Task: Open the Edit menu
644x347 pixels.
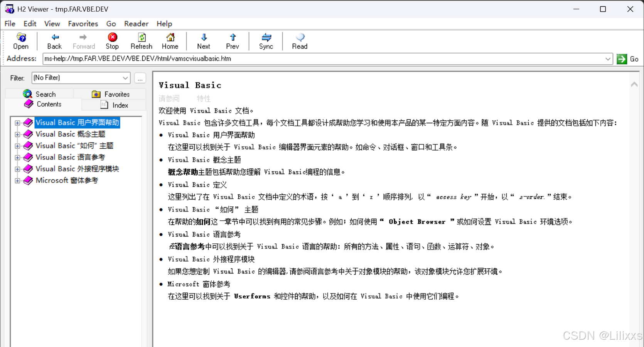Action: pyautogui.click(x=30, y=23)
